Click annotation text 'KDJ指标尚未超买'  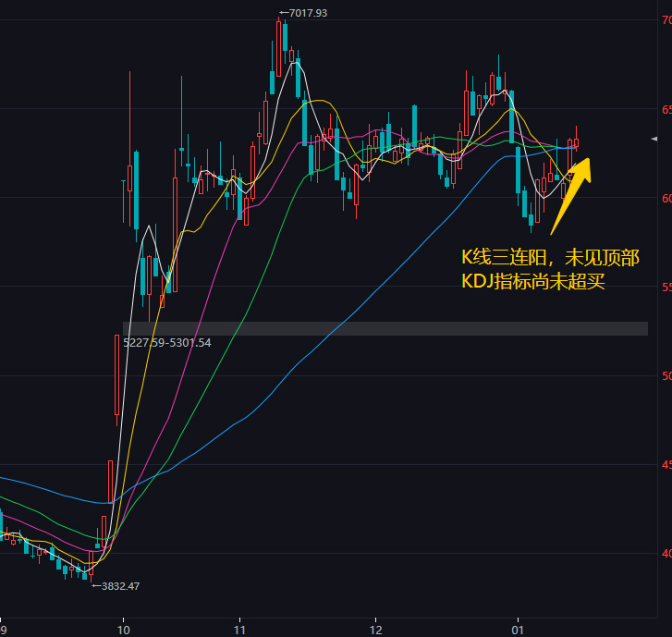point(533,281)
